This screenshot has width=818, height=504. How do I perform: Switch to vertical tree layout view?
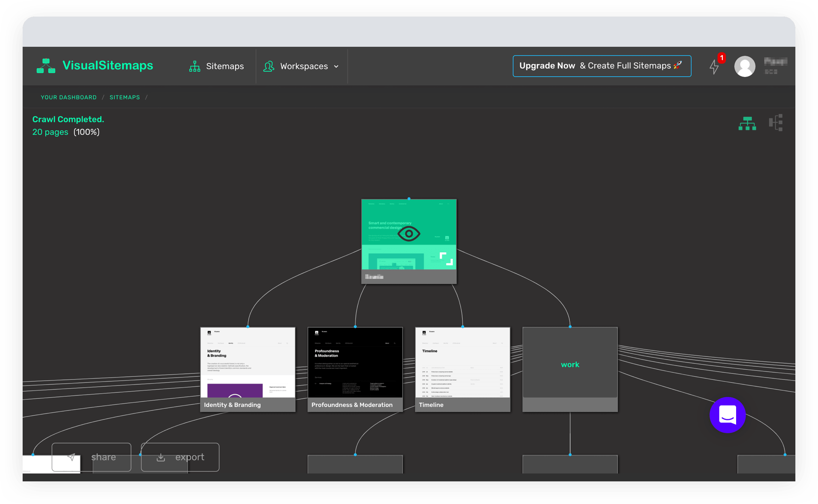click(x=747, y=123)
